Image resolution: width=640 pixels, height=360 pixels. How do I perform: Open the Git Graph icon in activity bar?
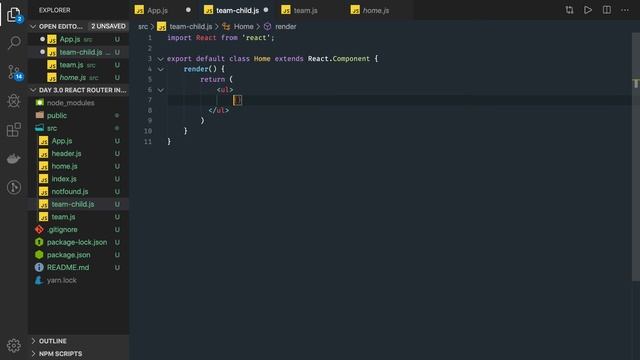tap(14, 187)
